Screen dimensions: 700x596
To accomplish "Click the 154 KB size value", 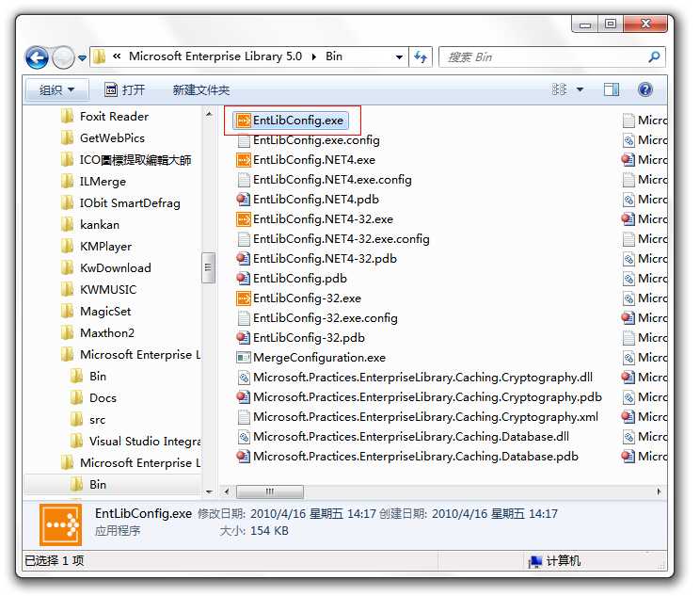I will coord(269,531).
